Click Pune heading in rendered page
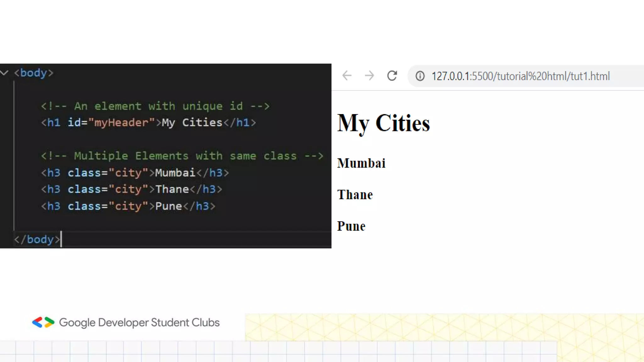Viewport: 644px width, 362px height. pos(351,226)
